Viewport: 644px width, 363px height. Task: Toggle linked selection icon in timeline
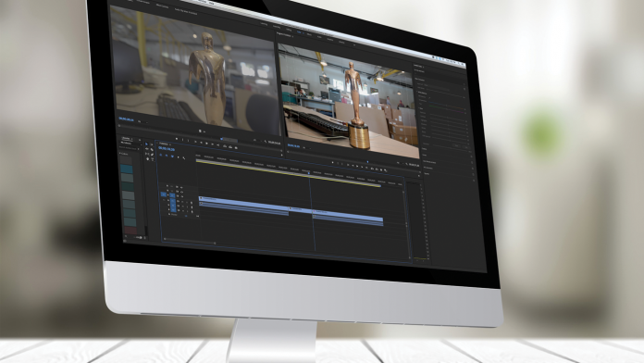pos(172,156)
